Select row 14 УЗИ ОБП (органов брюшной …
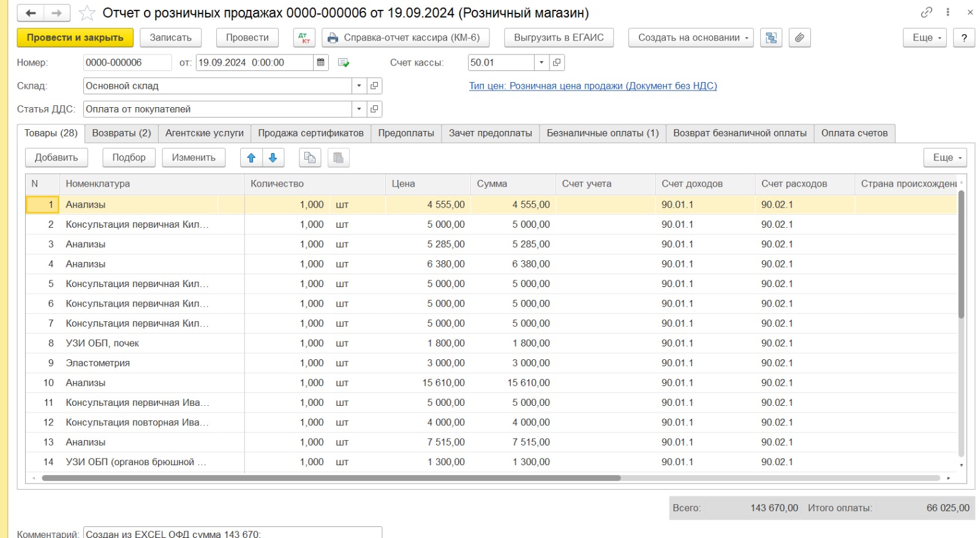 click(x=491, y=462)
